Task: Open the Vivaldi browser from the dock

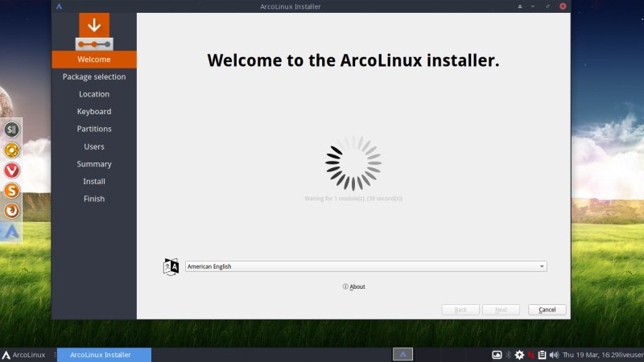Action: 11,171
